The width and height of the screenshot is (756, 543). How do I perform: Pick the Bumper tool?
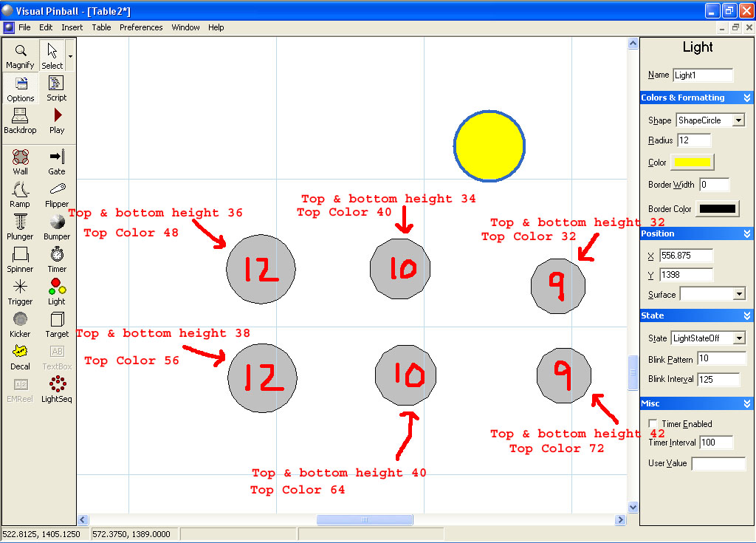pyautogui.click(x=57, y=227)
